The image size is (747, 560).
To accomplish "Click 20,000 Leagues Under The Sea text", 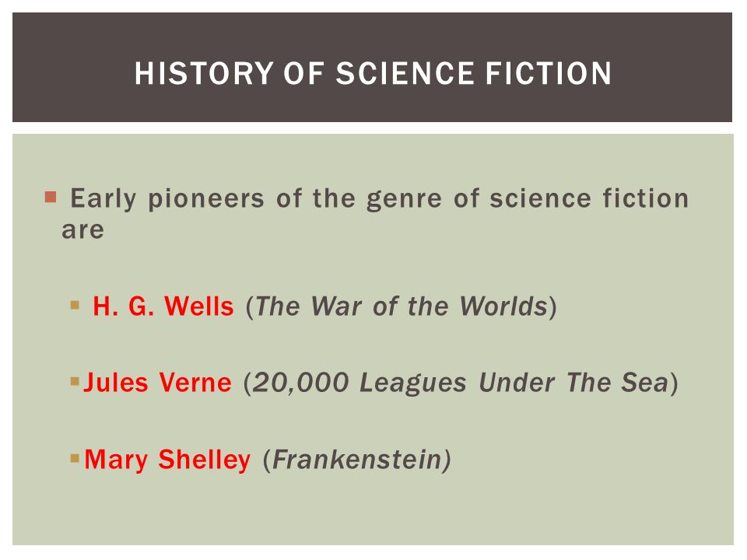I will (461, 383).
